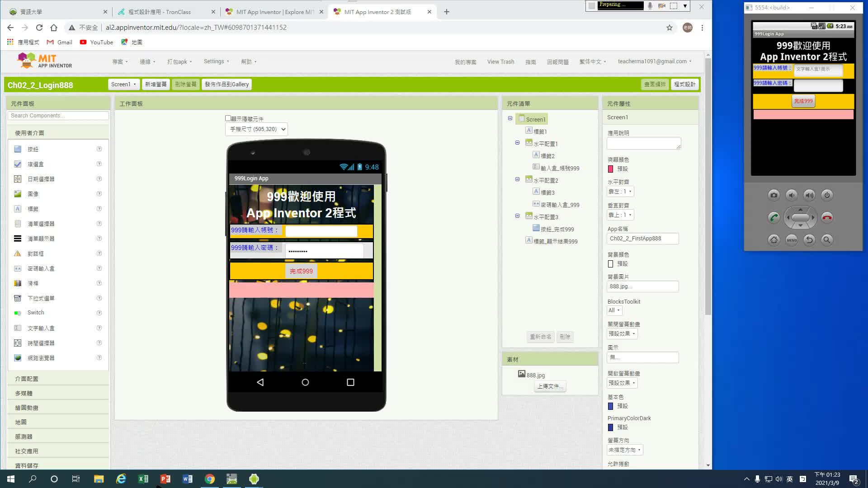Click the emulator search button
Viewport: 868px width, 488px height.
[x=827, y=240]
